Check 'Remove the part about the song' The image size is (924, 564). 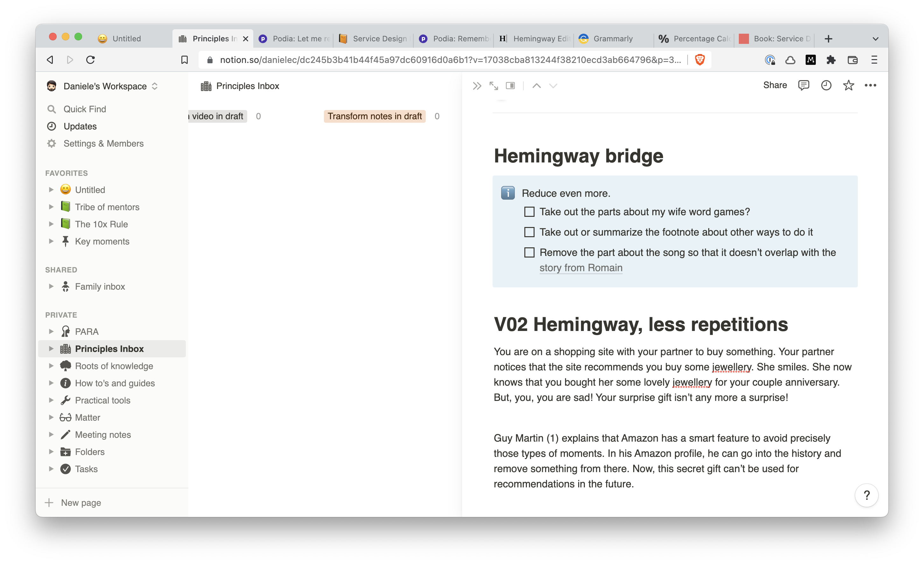[x=529, y=252]
